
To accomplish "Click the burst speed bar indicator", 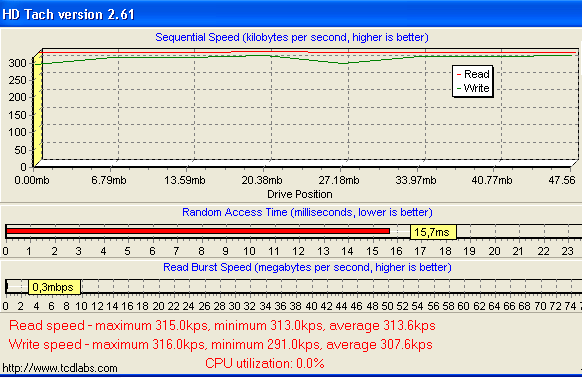I will [x=7, y=287].
